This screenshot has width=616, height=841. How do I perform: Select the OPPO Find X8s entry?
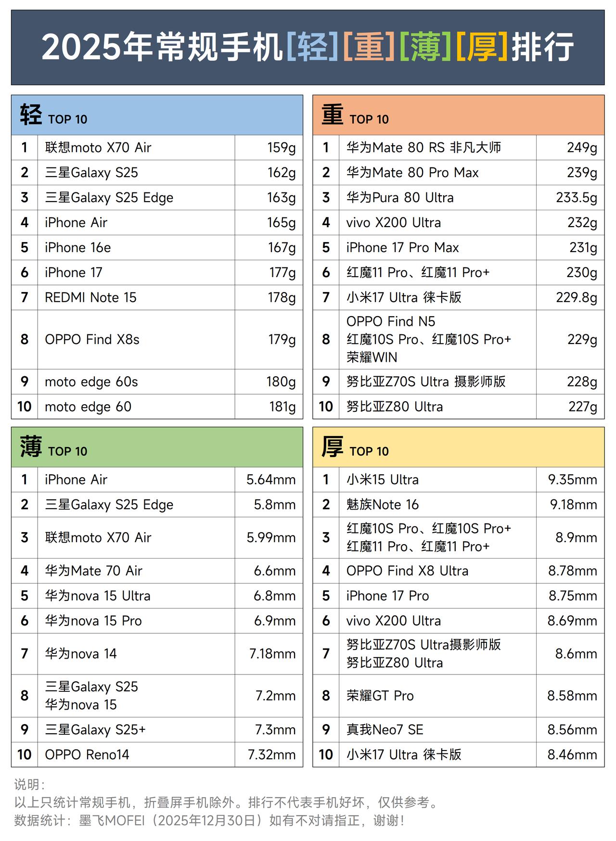tap(92, 340)
